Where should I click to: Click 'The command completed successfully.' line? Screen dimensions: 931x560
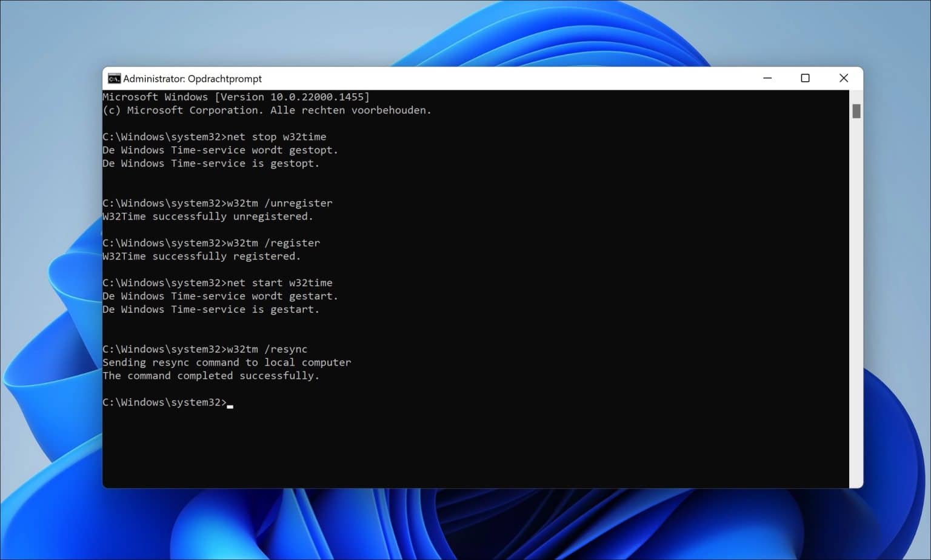pos(211,376)
